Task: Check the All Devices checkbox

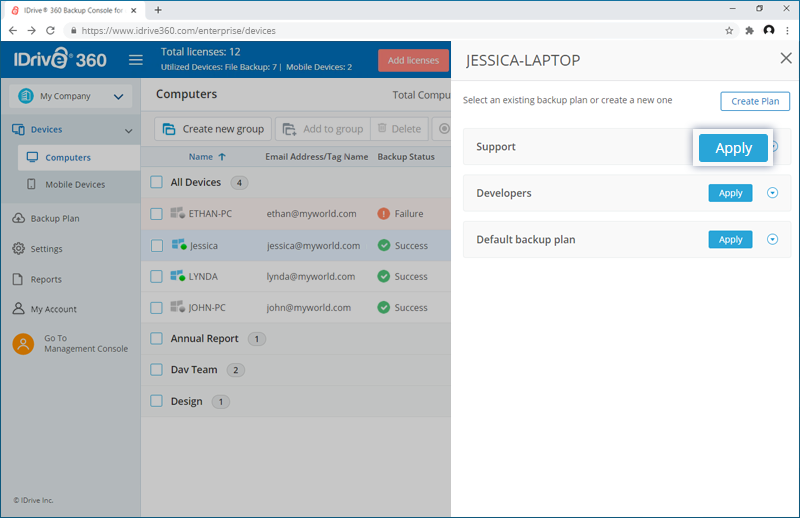Action: pyautogui.click(x=157, y=182)
